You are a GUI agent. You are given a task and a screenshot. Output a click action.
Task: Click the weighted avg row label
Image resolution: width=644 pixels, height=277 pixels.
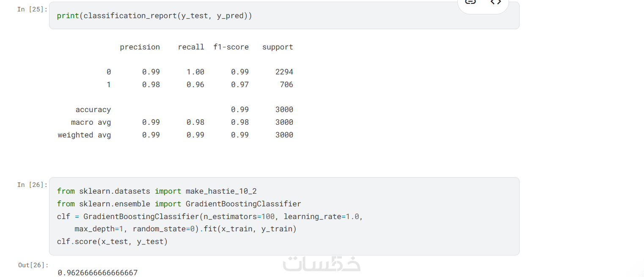pyautogui.click(x=84, y=135)
